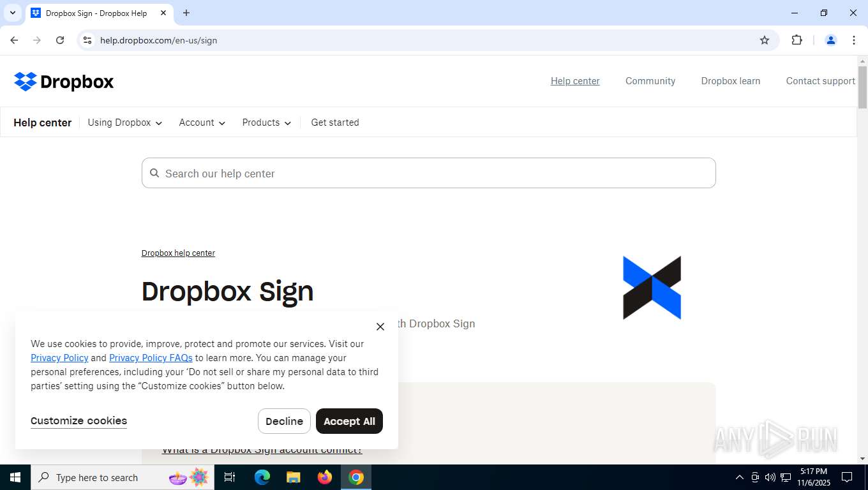Decline cookies
This screenshot has width=868, height=490.
point(284,421)
